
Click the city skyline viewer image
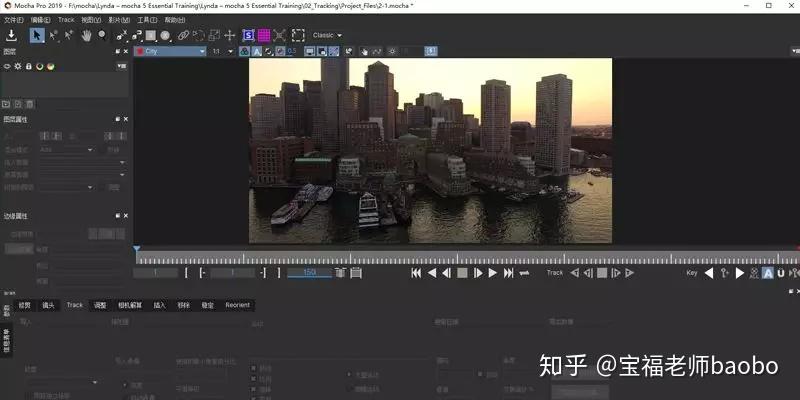tap(430, 151)
